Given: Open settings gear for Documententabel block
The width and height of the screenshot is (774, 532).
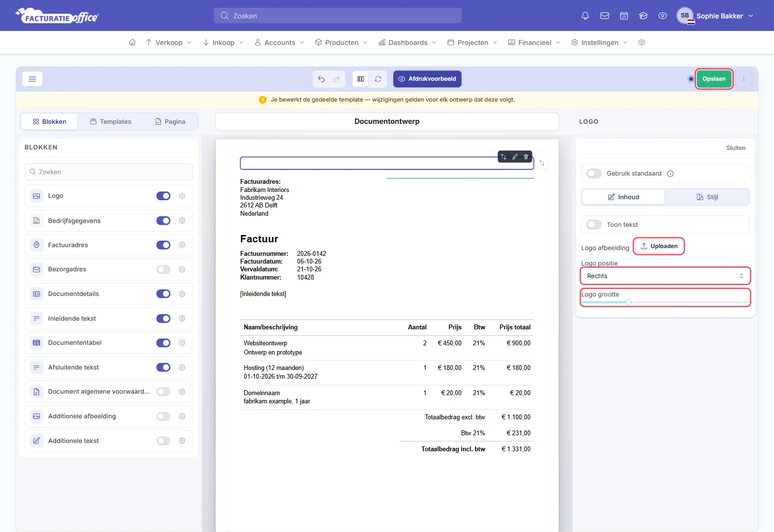Looking at the screenshot, I should coord(182,343).
